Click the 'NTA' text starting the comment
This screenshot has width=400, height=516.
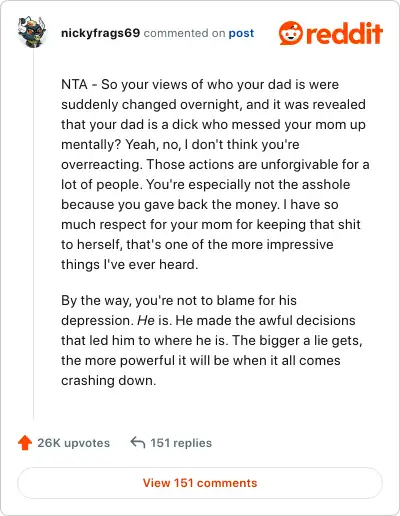74,84
